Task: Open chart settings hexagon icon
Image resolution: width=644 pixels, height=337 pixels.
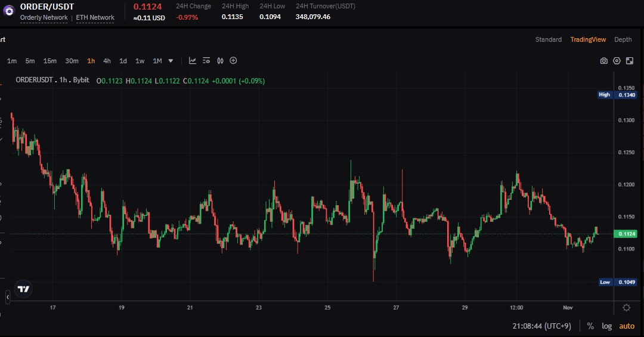Action: pyautogui.click(x=617, y=61)
